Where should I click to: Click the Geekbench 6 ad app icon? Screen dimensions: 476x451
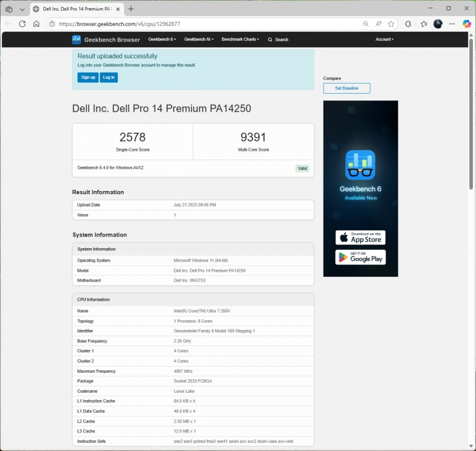[x=360, y=166]
